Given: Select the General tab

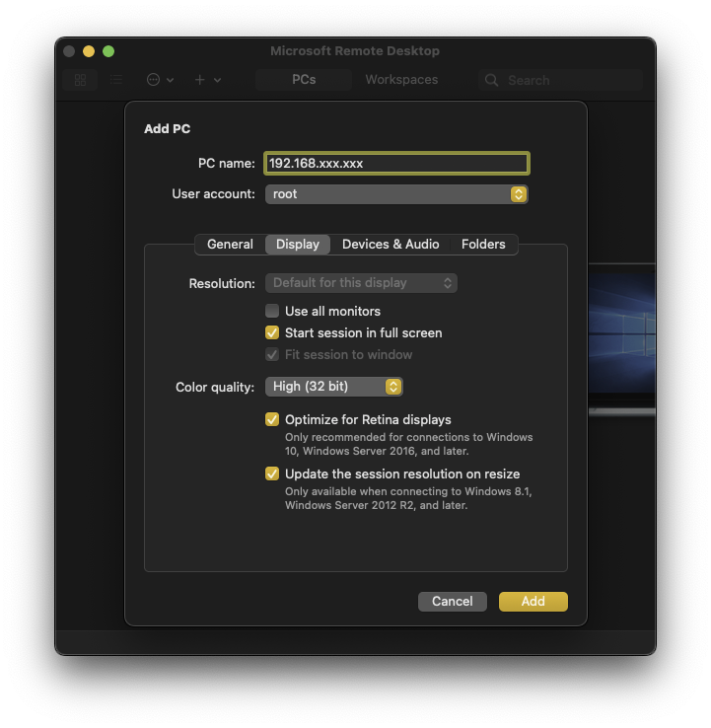Looking at the screenshot, I should (x=230, y=245).
